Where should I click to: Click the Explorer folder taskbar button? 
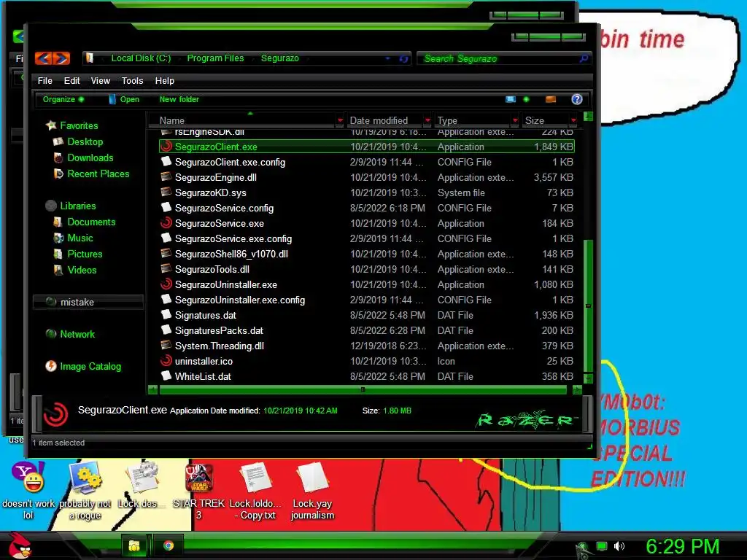click(x=134, y=545)
